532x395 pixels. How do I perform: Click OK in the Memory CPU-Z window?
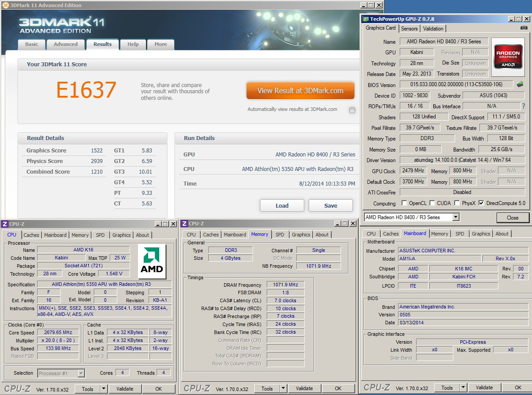(x=338, y=389)
